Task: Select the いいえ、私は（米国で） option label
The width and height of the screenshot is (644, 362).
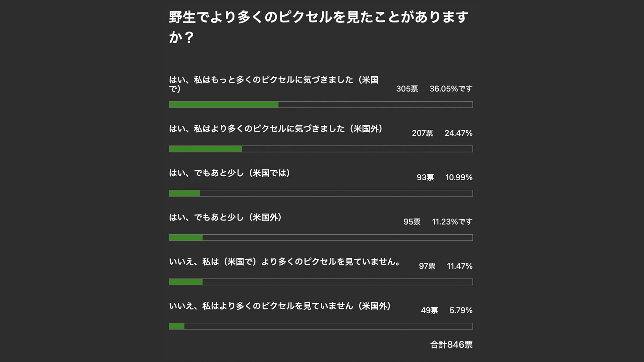Action: (284, 262)
